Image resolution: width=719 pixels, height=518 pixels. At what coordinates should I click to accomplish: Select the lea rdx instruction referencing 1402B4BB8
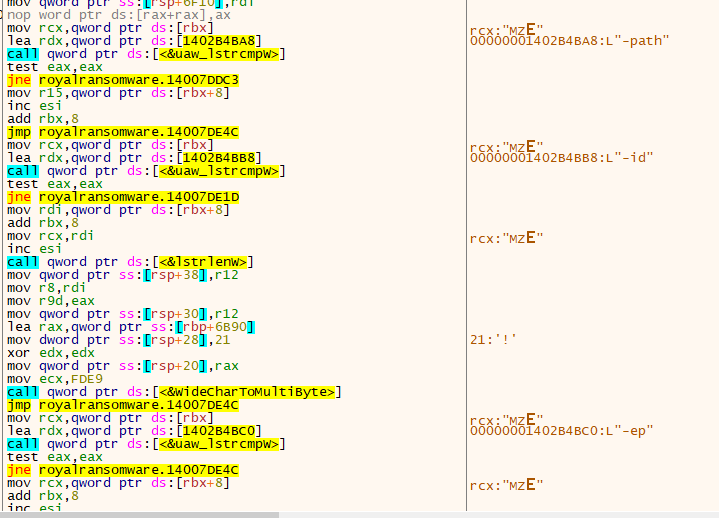tap(134, 158)
